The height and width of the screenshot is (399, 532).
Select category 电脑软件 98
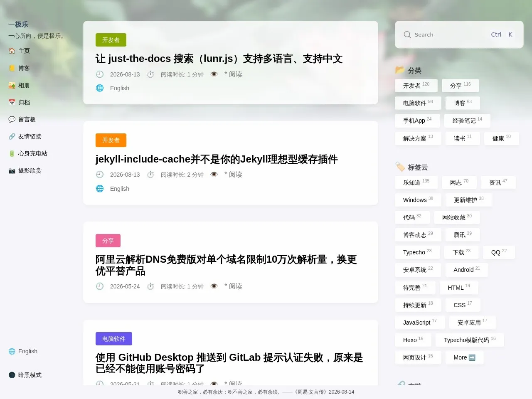coord(418,103)
